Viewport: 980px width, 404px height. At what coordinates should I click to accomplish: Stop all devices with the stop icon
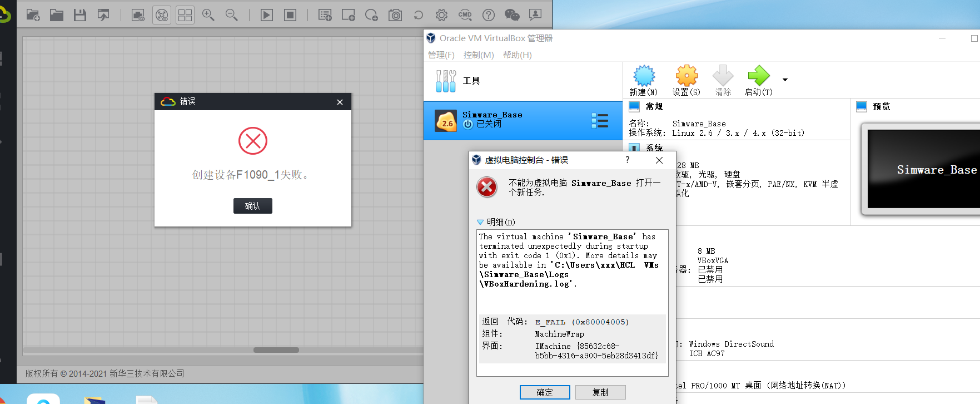[x=290, y=15]
